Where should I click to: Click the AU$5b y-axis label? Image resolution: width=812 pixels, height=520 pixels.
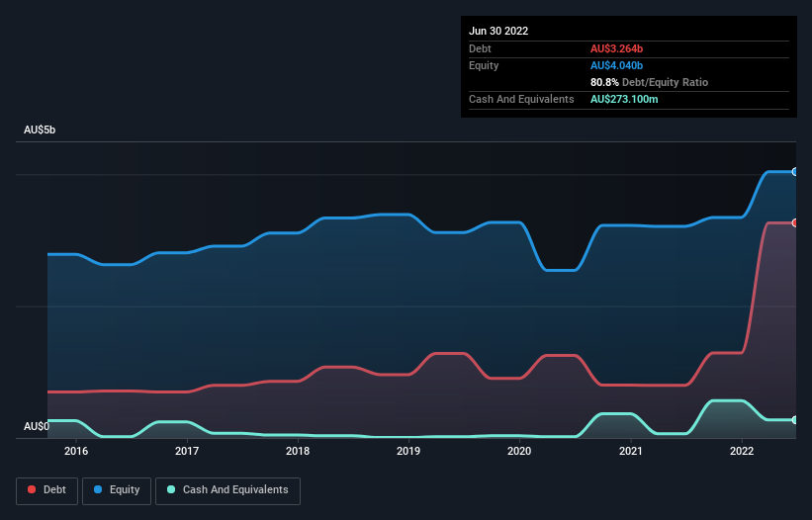(40, 130)
